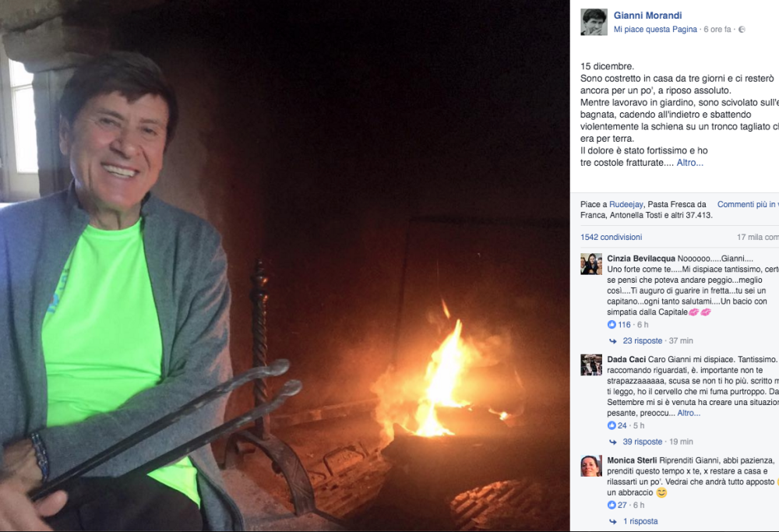779x532 pixels.
Task: View the 1542 condivisioni shares
Action: [611, 237]
